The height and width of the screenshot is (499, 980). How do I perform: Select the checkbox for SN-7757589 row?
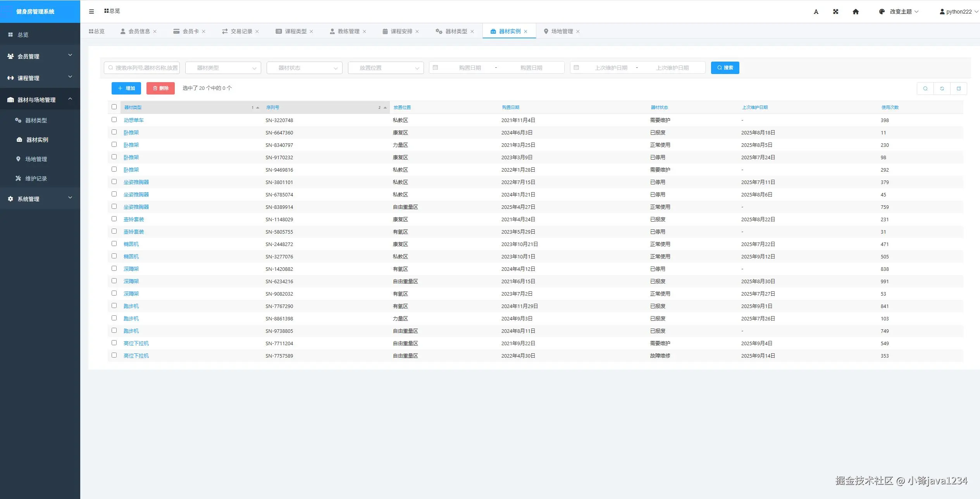114,355
